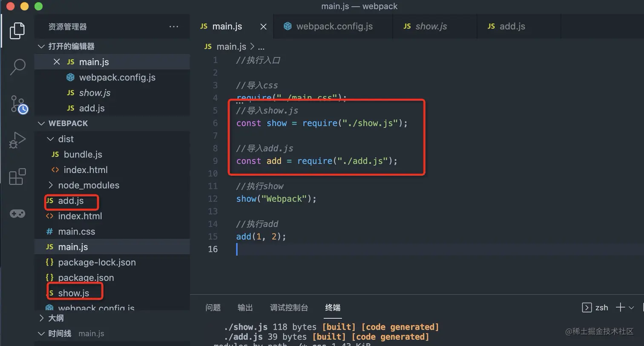Click the game controller icon in activity bar
Viewport: 644px width, 346px height.
pyautogui.click(x=17, y=213)
